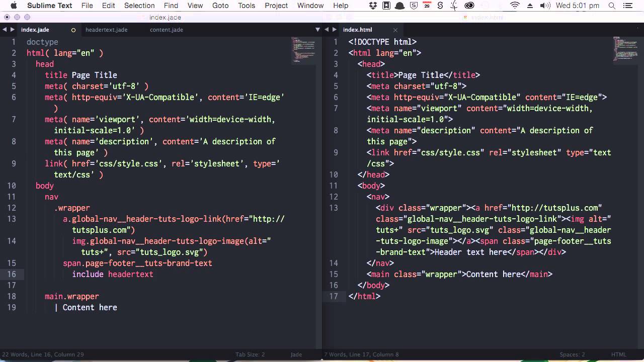The height and width of the screenshot is (362, 644).
Task: Open the Find menu
Action: pyautogui.click(x=171, y=6)
